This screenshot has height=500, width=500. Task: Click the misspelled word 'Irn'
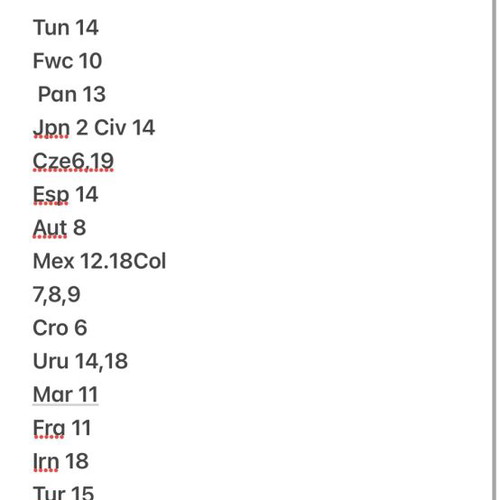pos(46,462)
